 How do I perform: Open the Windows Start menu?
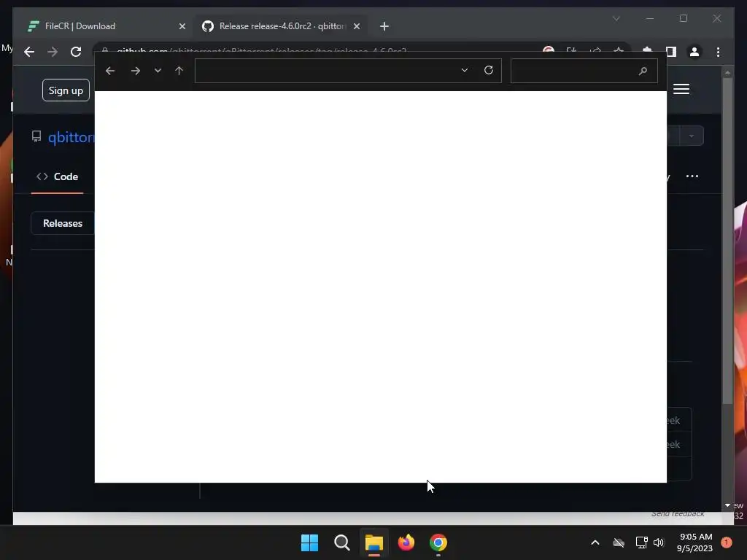309,542
